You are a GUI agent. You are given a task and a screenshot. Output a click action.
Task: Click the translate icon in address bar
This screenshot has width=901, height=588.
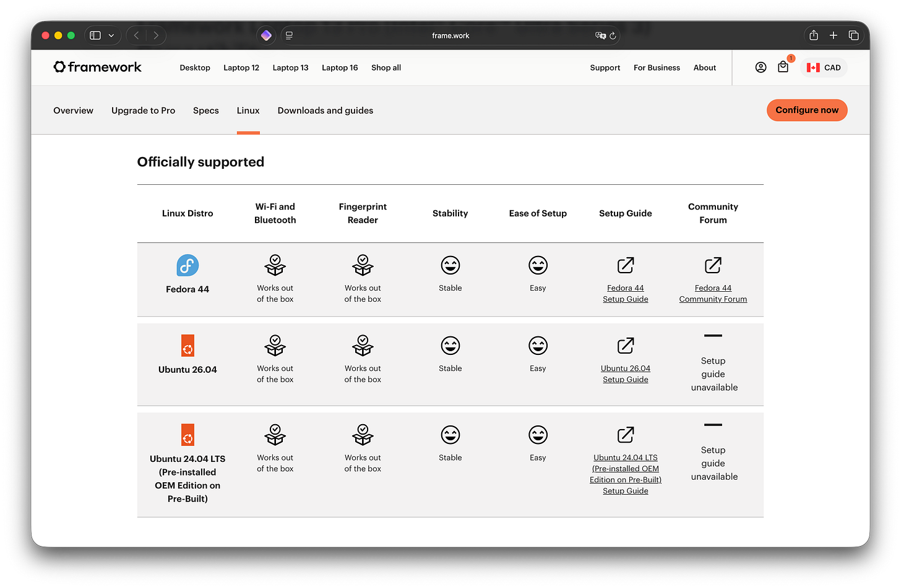pos(600,36)
